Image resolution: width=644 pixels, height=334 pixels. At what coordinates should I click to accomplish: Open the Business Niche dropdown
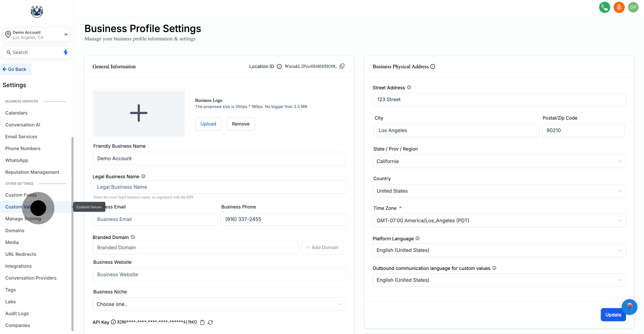(219, 304)
